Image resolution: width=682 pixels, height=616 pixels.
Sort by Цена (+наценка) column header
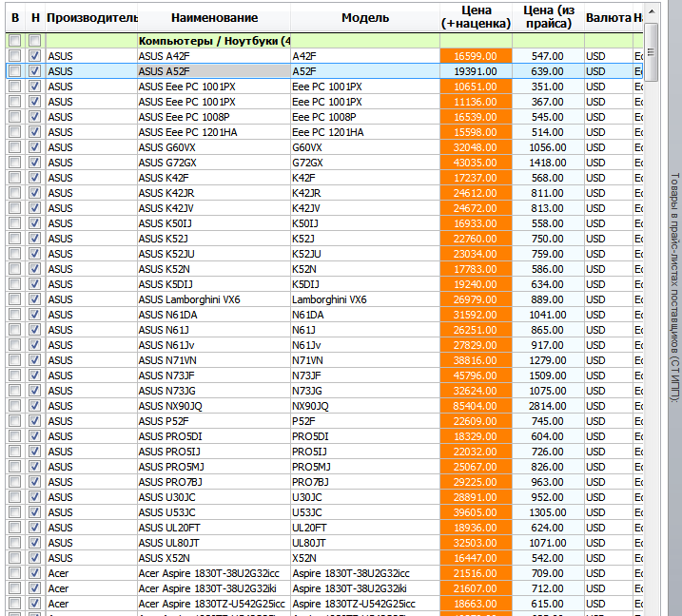[x=476, y=18]
